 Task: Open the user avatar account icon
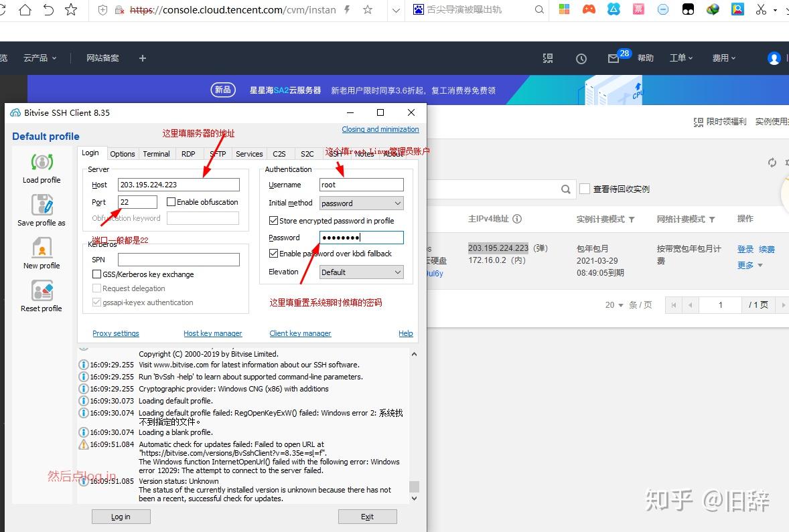pos(774,58)
